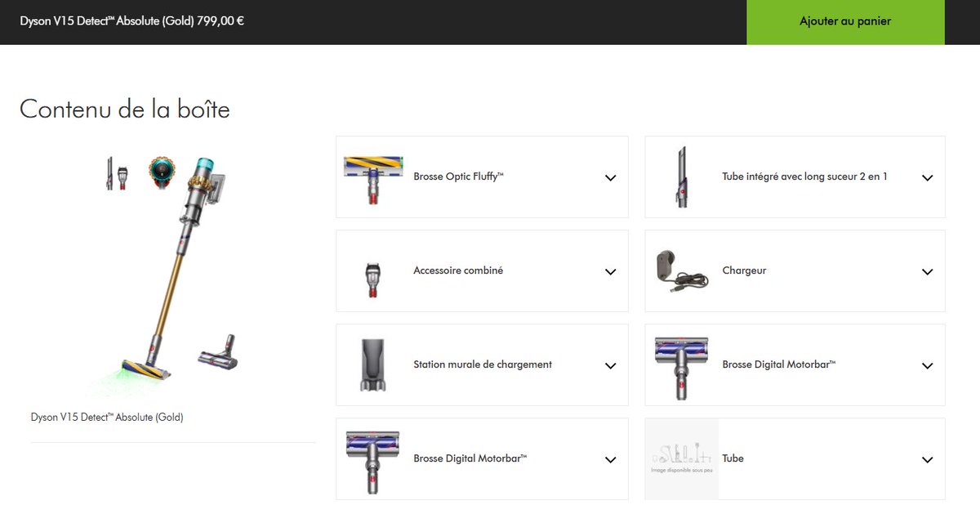Expand chevron of Motorbar card beside Tube card
This screenshot has height=514, width=980.
(610, 460)
